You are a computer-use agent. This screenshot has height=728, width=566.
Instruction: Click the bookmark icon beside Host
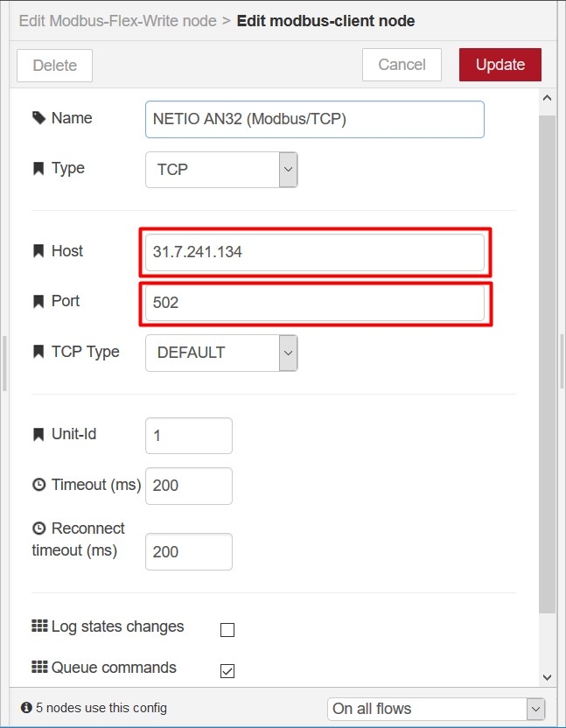[38, 251]
